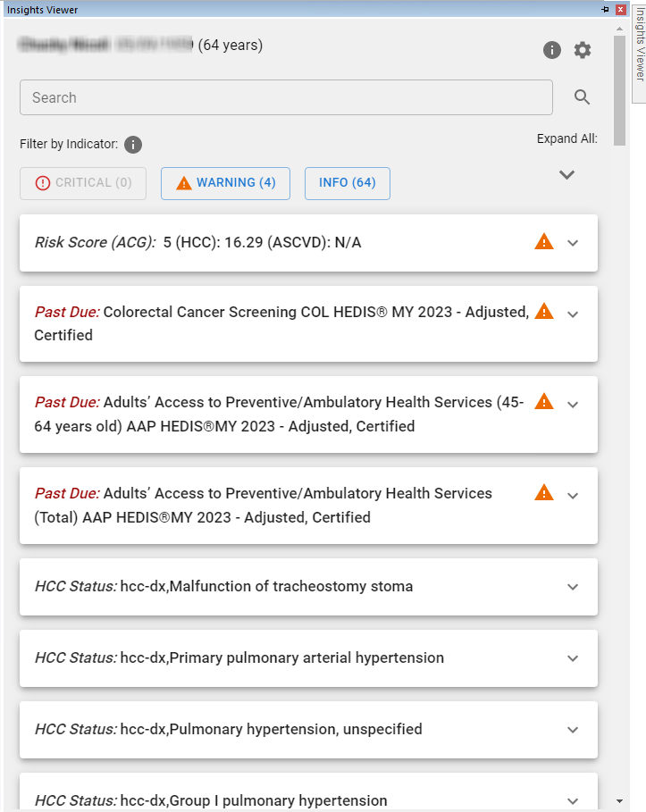This screenshot has height=812, width=646.
Task: Click warning triangle on AAP 45-64 years card
Action: [544, 401]
